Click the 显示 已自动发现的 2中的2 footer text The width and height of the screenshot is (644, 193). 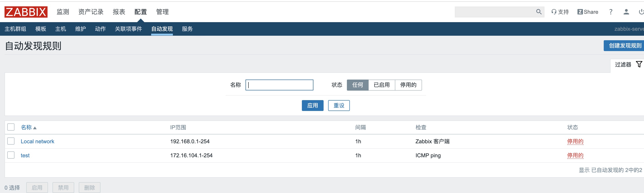pyautogui.click(x=610, y=170)
